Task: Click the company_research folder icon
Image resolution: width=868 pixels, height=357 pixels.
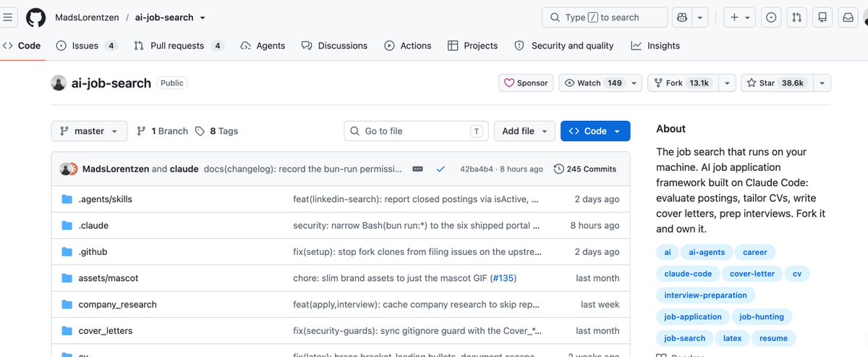Action: [67, 304]
